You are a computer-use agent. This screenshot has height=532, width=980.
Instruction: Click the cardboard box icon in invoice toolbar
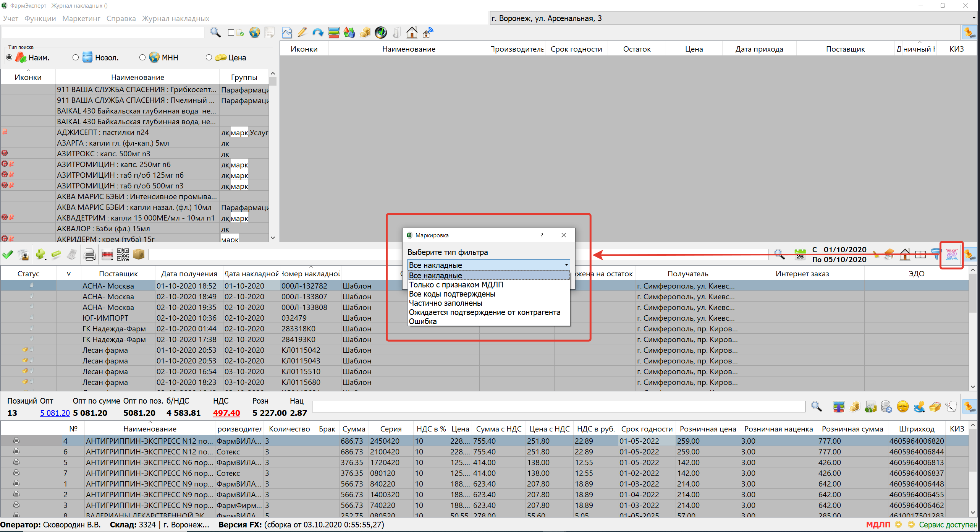tap(139, 255)
